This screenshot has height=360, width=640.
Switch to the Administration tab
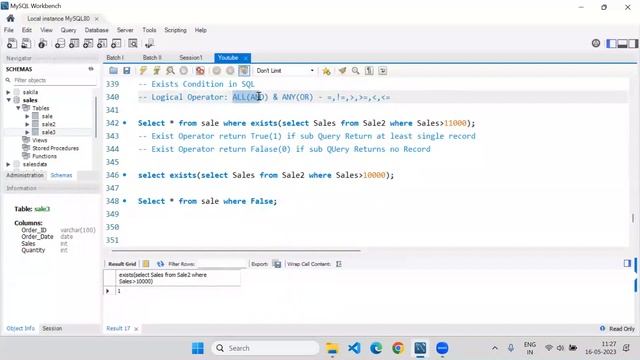(x=25, y=175)
